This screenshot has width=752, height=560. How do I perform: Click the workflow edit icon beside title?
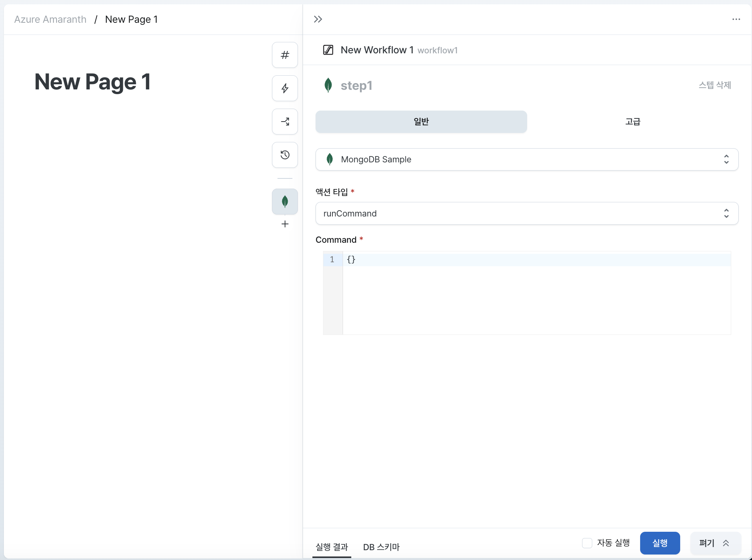click(x=328, y=50)
